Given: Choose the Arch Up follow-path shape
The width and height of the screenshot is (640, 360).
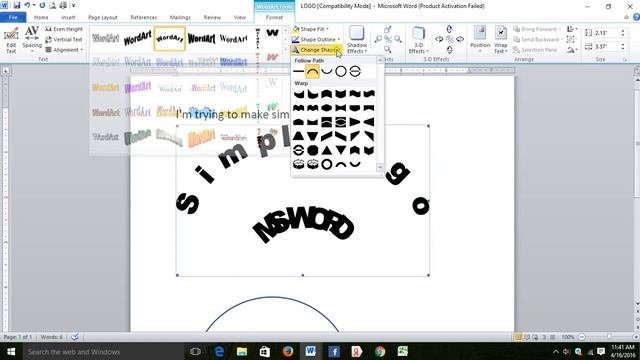Looking at the screenshot, I should (x=312, y=71).
